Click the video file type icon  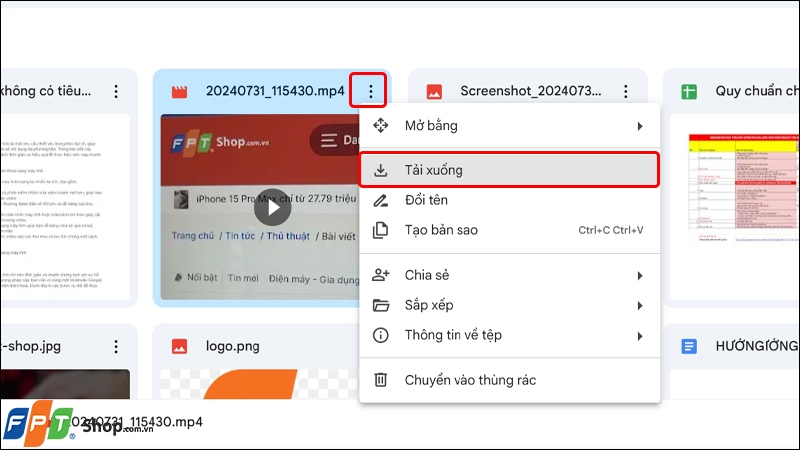179,92
